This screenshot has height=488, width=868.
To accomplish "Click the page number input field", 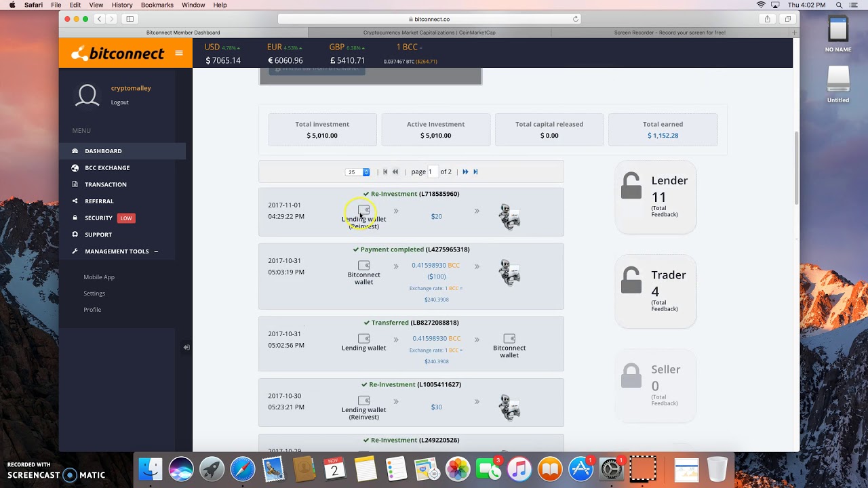I will (x=433, y=172).
